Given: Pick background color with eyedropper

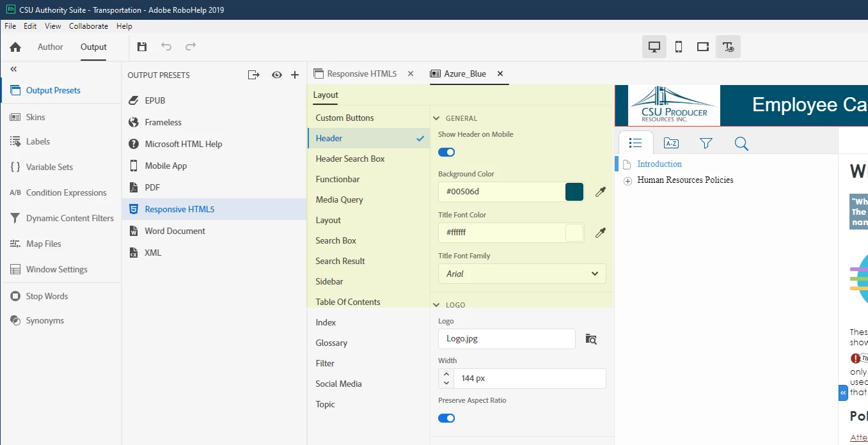Looking at the screenshot, I should coord(600,192).
